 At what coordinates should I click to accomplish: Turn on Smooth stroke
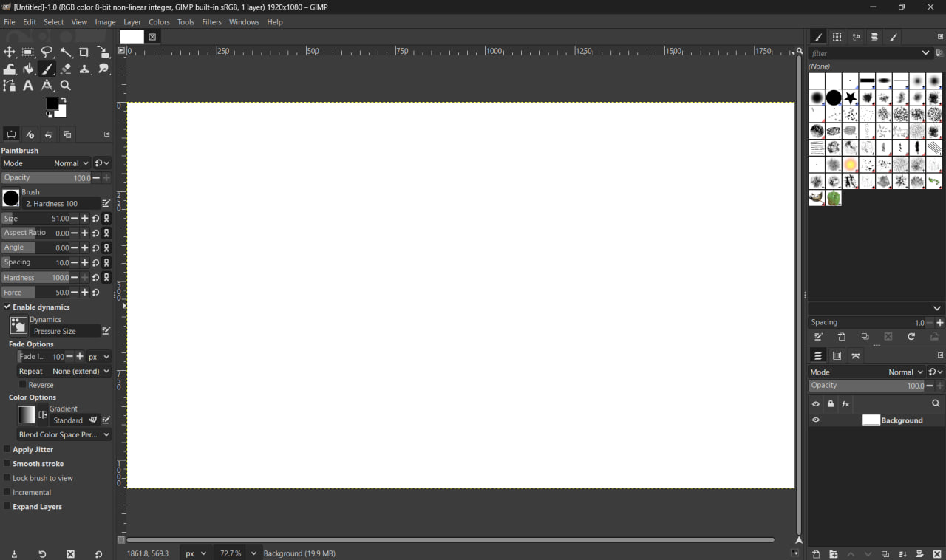[x=7, y=464]
